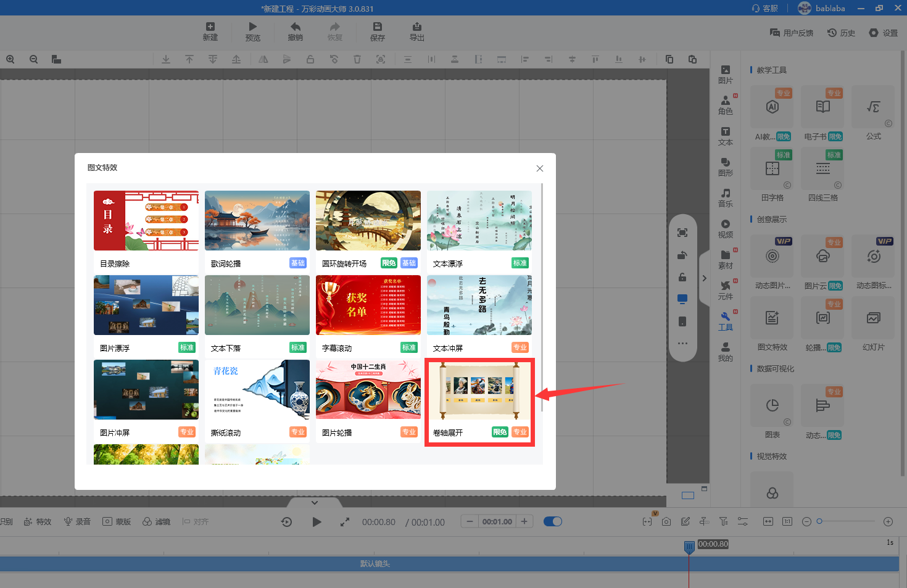Image resolution: width=907 pixels, height=588 pixels.
Task: Close the 图文特效 dialog
Action: (x=540, y=168)
